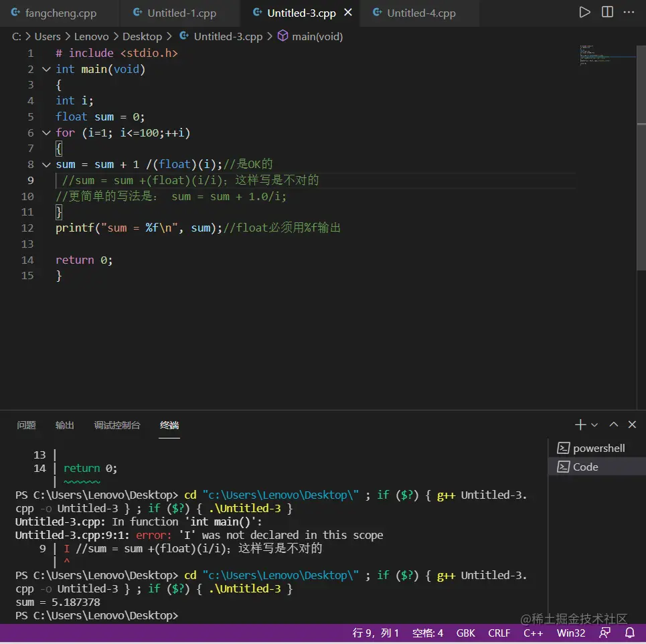The image size is (646, 644).
Task: Close the terminal panel with the X
Action: (x=632, y=424)
